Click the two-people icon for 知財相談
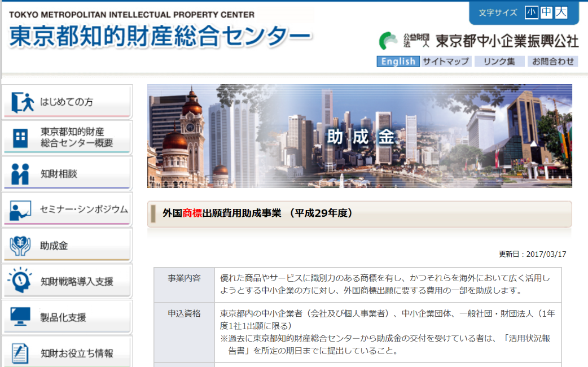Viewport: 588px width, 367px height. tap(20, 174)
